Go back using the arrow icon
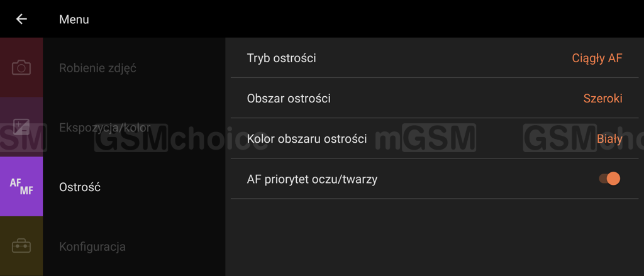Viewport: 644px width, 276px height. pyautogui.click(x=21, y=19)
